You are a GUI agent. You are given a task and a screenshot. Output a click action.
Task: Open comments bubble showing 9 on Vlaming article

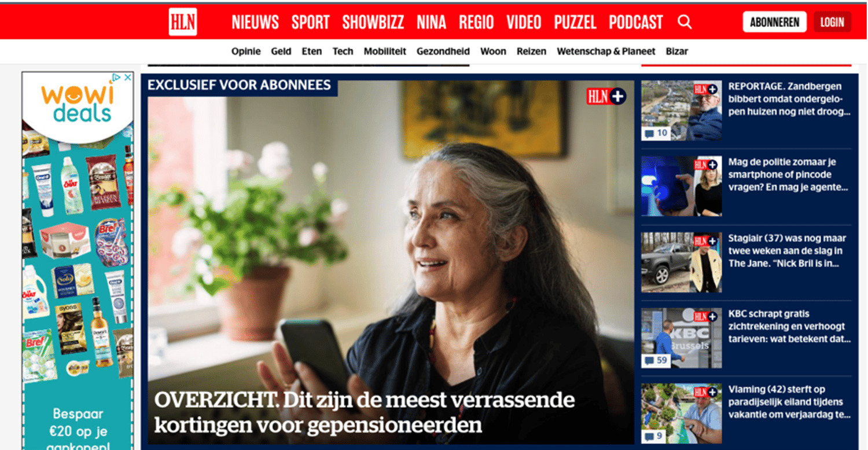pyautogui.click(x=653, y=436)
